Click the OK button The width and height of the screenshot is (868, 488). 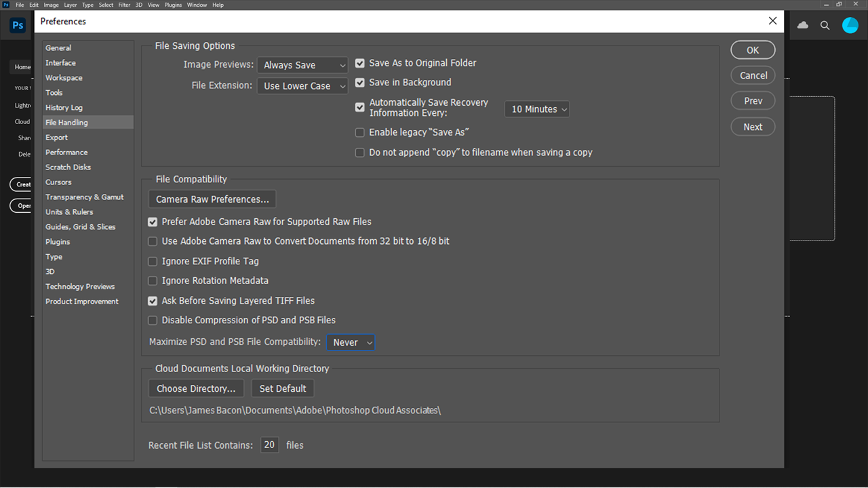(x=753, y=50)
